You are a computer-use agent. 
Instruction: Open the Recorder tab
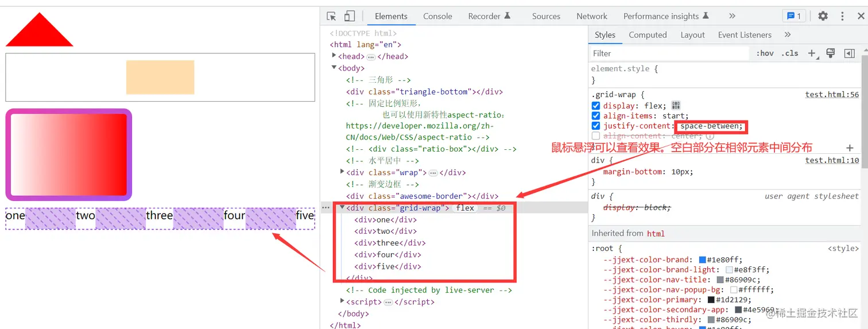tap(489, 16)
